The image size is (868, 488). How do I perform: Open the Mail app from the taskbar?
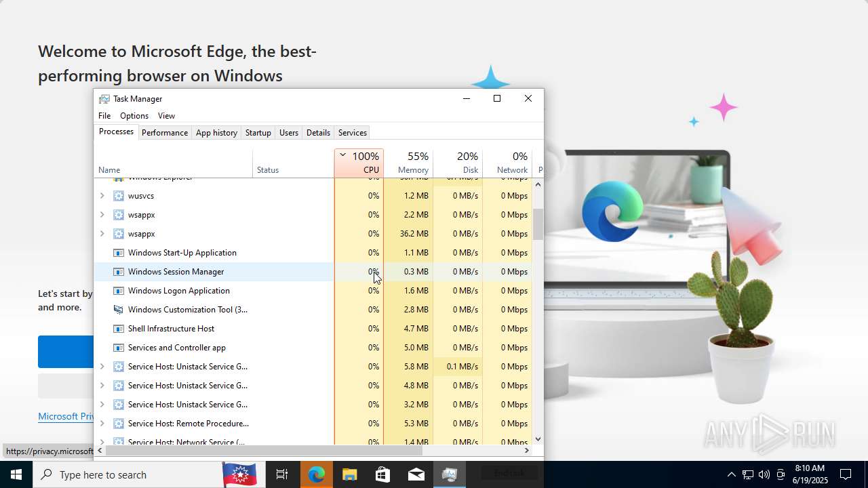tap(416, 474)
